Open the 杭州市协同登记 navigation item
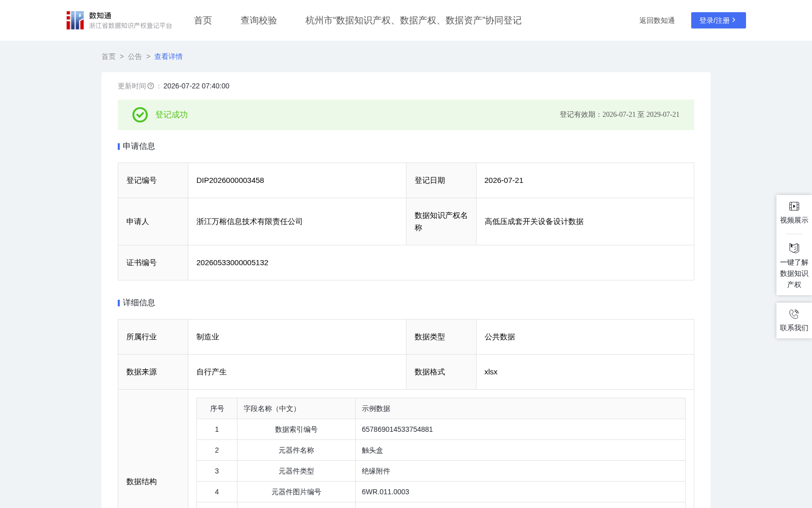 point(413,20)
